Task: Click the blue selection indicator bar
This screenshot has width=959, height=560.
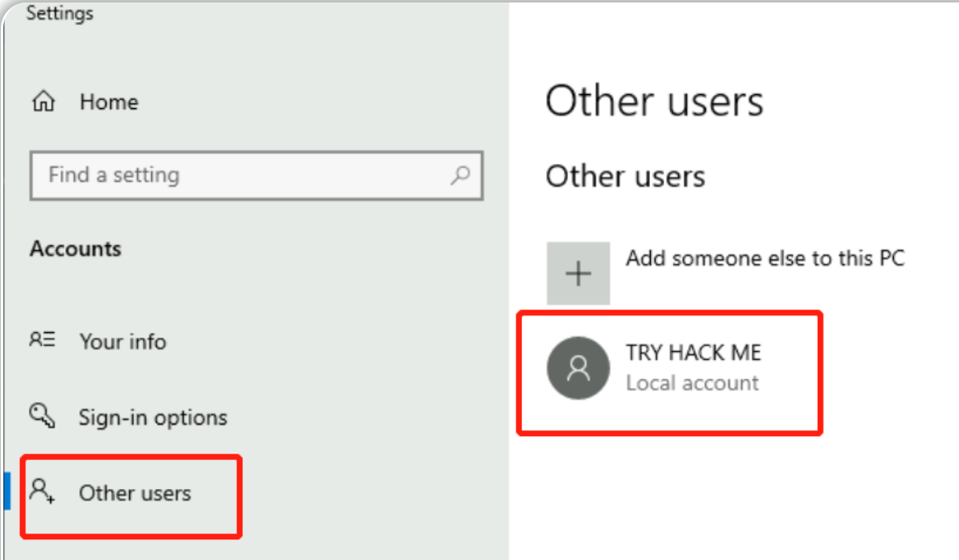Action: [7, 491]
